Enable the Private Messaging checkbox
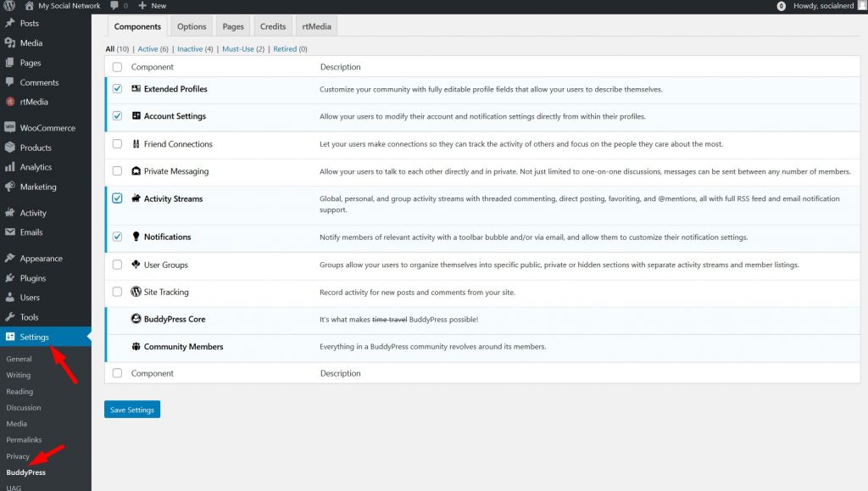Image resolution: width=868 pixels, height=491 pixels. click(x=117, y=171)
